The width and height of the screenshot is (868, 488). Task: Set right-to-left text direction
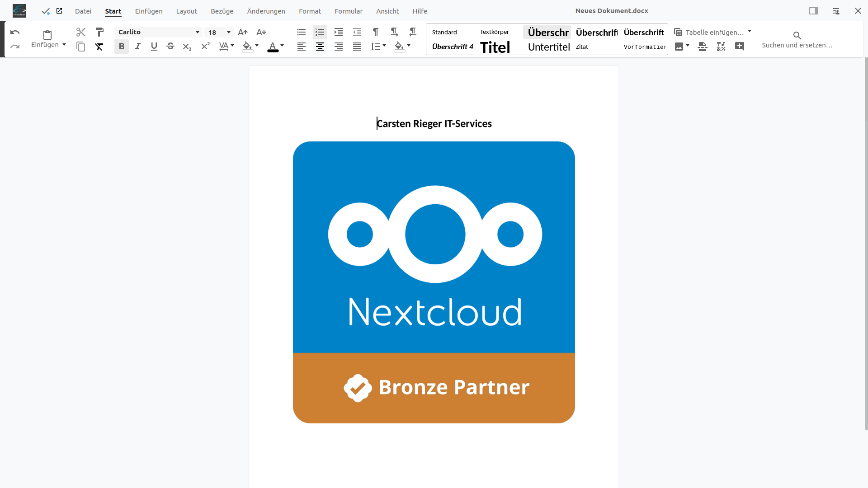[x=413, y=32]
